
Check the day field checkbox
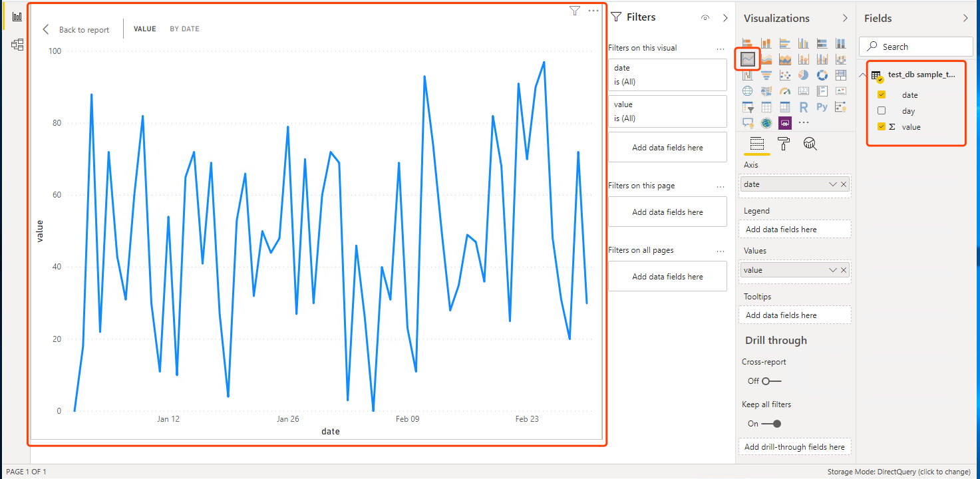[882, 111]
